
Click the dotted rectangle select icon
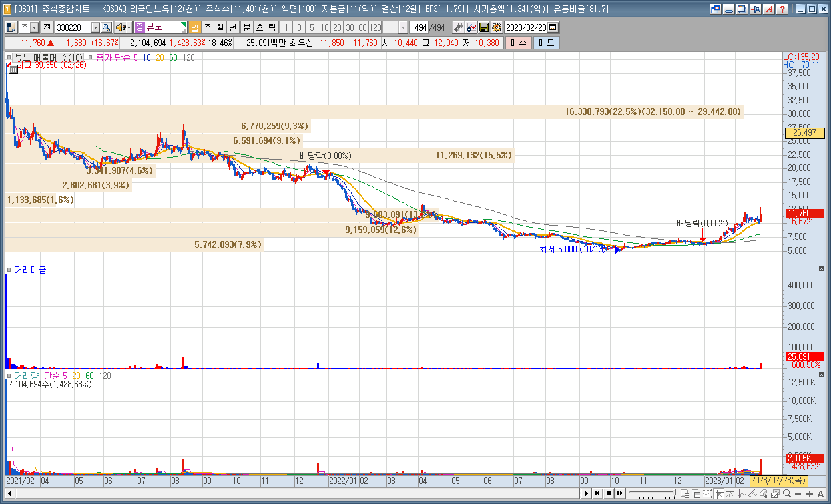coord(708,493)
